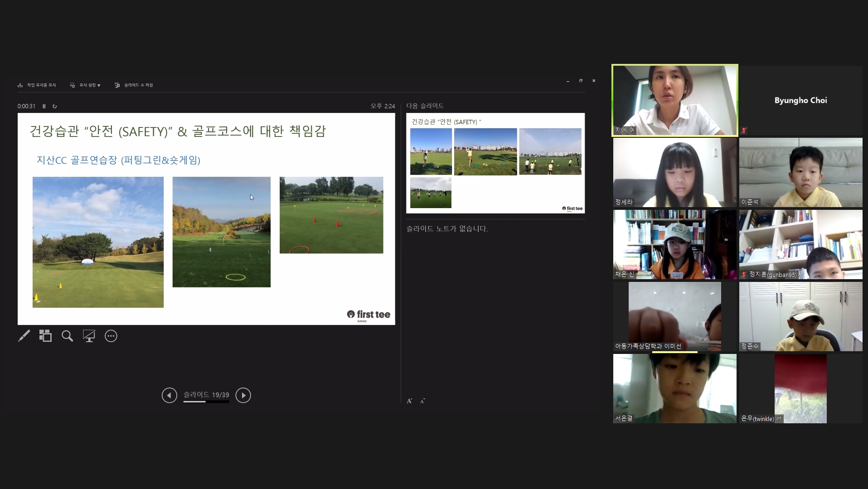Toggle black out slideshow screen icon
Image resolution: width=868 pixels, height=489 pixels.
[x=89, y=336]
